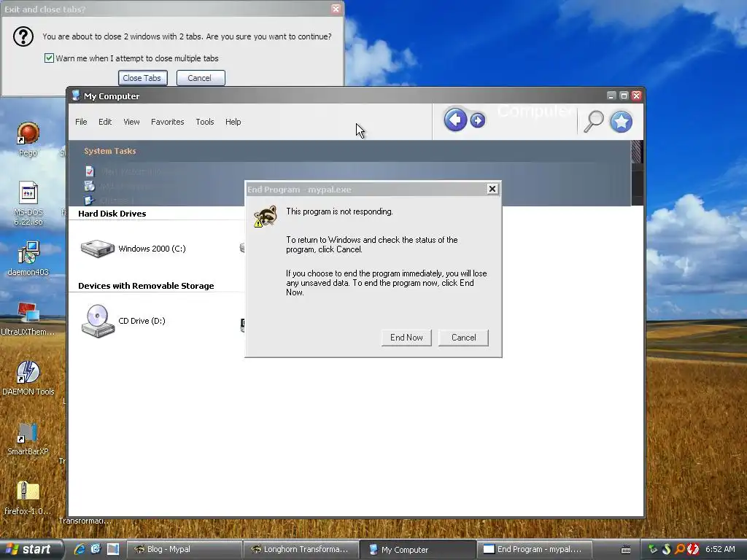Minimize the My Computer window
747x560 pixels.
[x=611, y=96]
